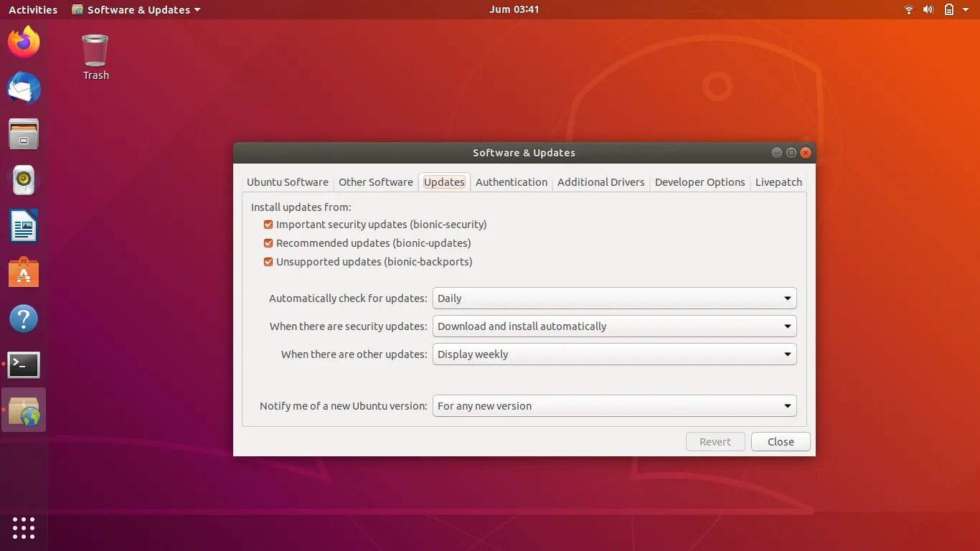Launch LibreOffice Writer from the dock
This screenshot has width=980, height=551.
pos(24,226)
